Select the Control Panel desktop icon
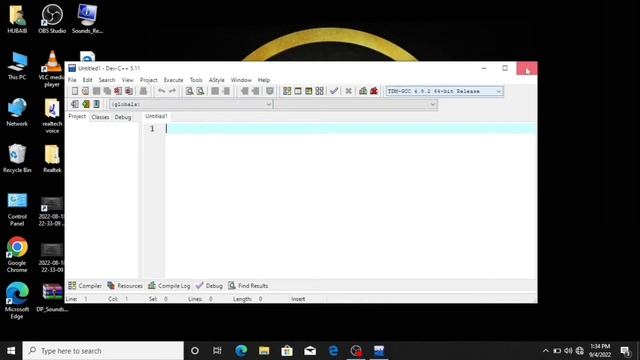Viewport: 640px width, 360px height. pyautogui.click(x=17, y=209)
